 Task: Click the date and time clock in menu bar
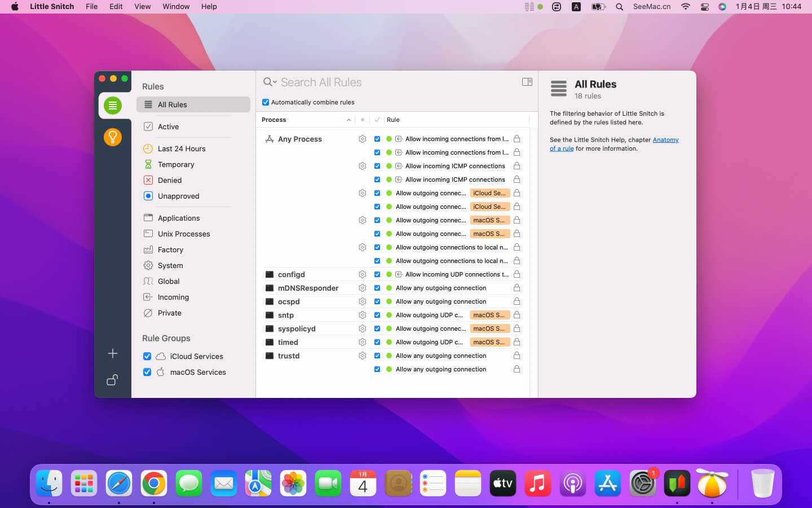(769, 7)
